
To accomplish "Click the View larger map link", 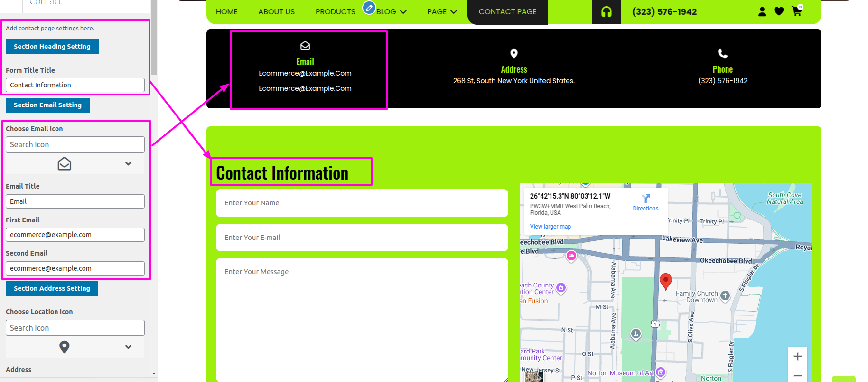I will click(x=550, y=227).
